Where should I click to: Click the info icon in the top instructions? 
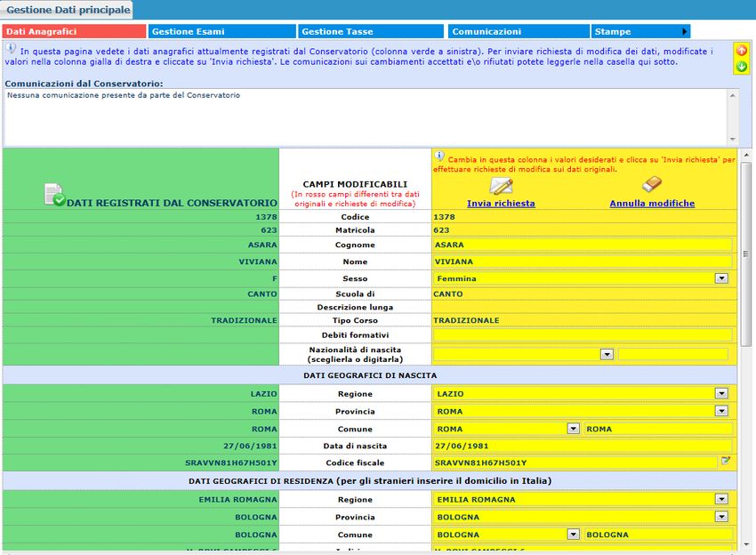tap(11, 49)
